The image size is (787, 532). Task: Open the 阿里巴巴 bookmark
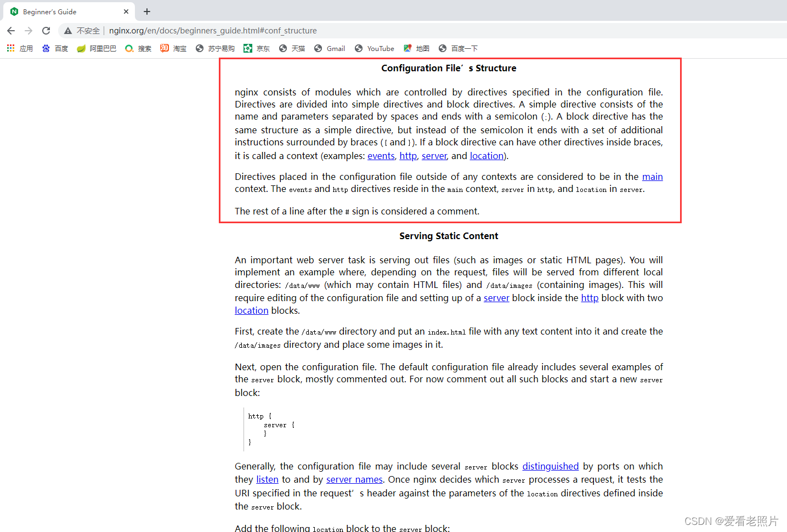(97, 48)
